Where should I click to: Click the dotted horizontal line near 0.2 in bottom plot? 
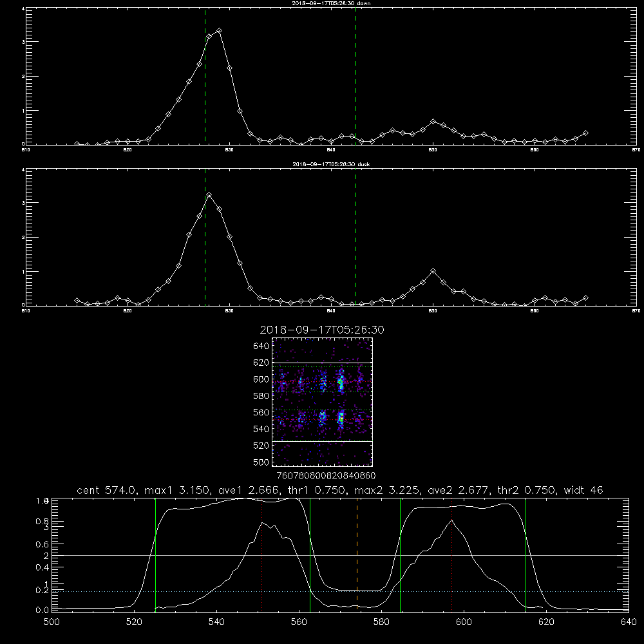340,591
